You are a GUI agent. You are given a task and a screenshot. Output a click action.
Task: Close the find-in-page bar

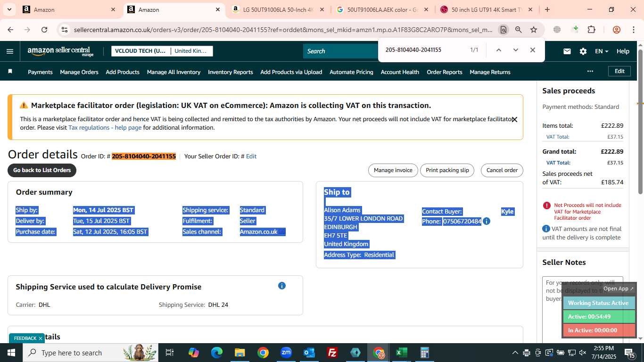532,50
